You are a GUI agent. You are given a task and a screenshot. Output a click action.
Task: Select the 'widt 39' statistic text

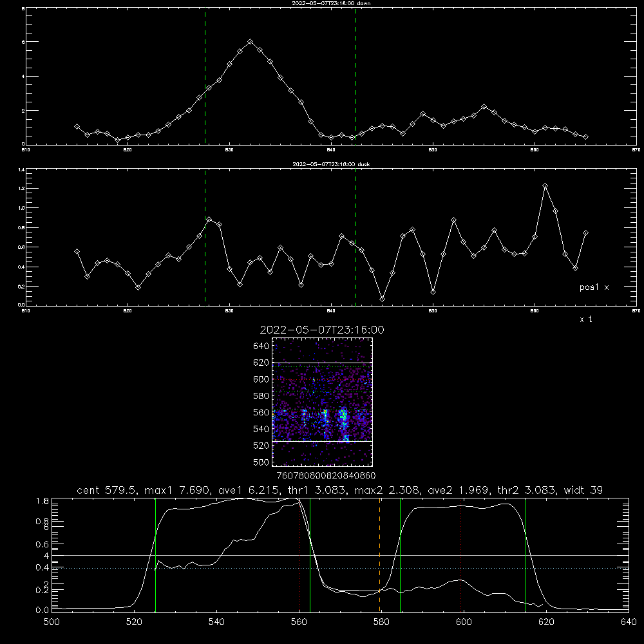(x=583, y=490)
